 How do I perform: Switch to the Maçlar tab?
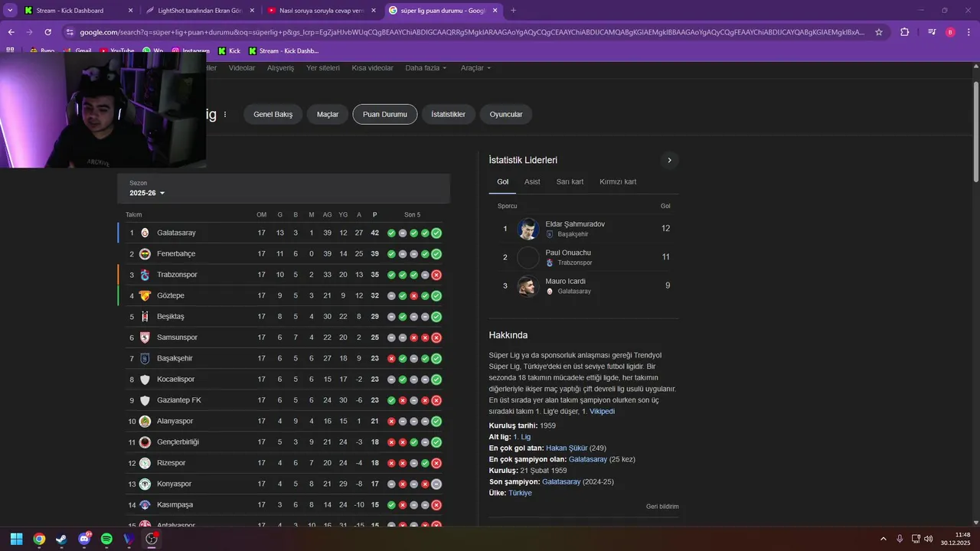point(328,114)
